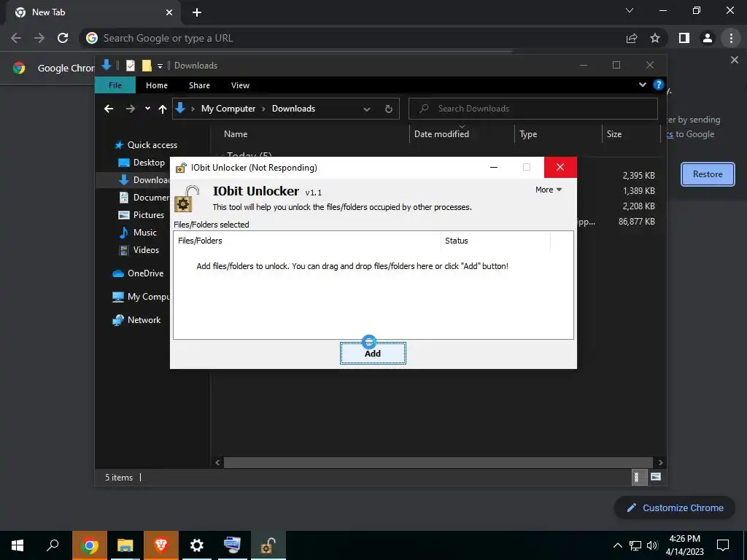Open Chrome side panel icon
Image resolution: width=747 pixels, height=560 pixels.
click(684, 38)
